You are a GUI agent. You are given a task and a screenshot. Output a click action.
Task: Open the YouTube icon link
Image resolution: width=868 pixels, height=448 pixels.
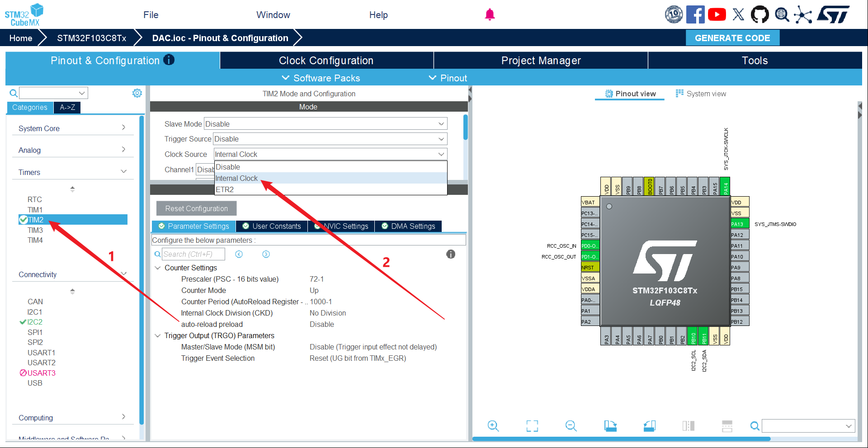tap(717, 14)
